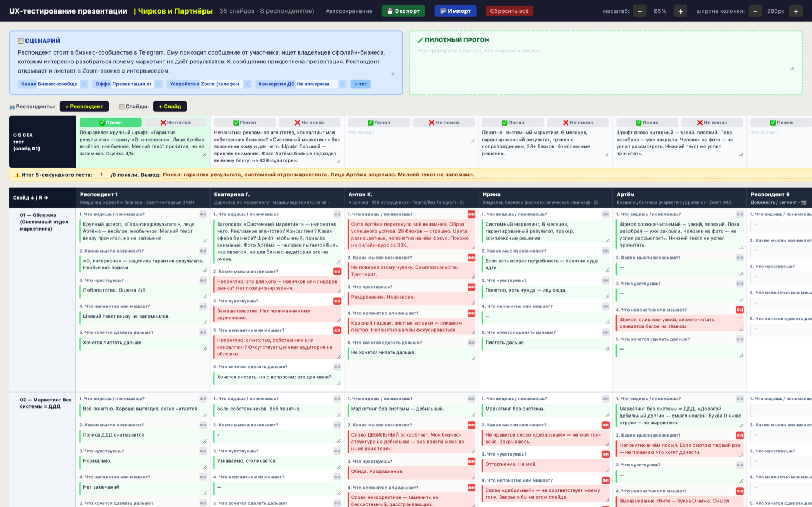
Task: Toggle ФИ badge on Артём slide 01 question 1
Action: click(x=739, y=214)
